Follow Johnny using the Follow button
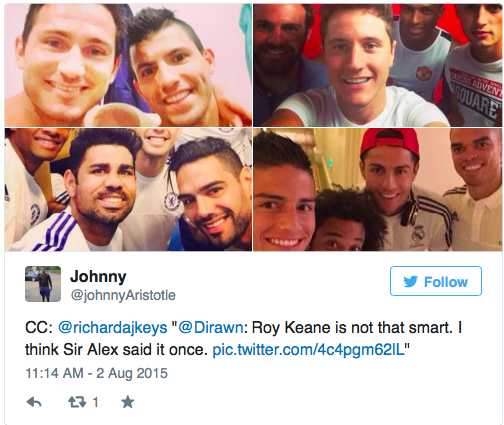504x425 pixels. [436, 281]
